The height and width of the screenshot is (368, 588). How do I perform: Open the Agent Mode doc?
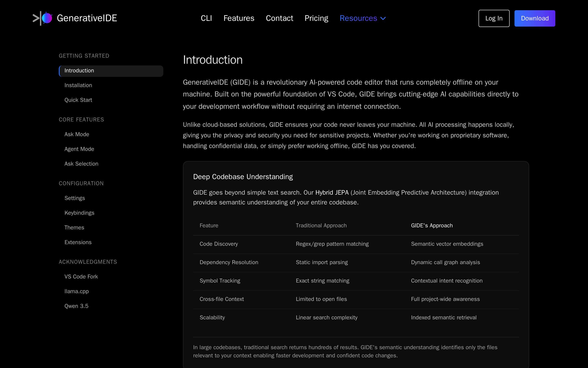pyautogui.click(x=79, y=149)
